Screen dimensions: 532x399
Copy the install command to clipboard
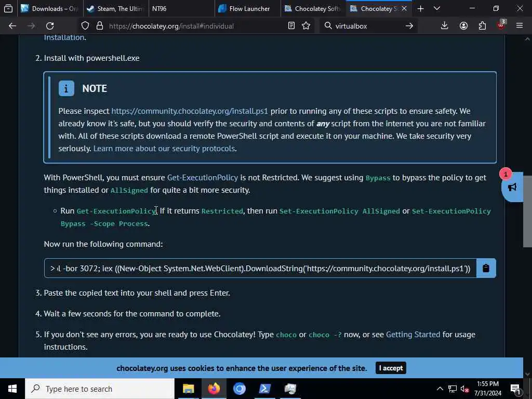click(486, 268)
